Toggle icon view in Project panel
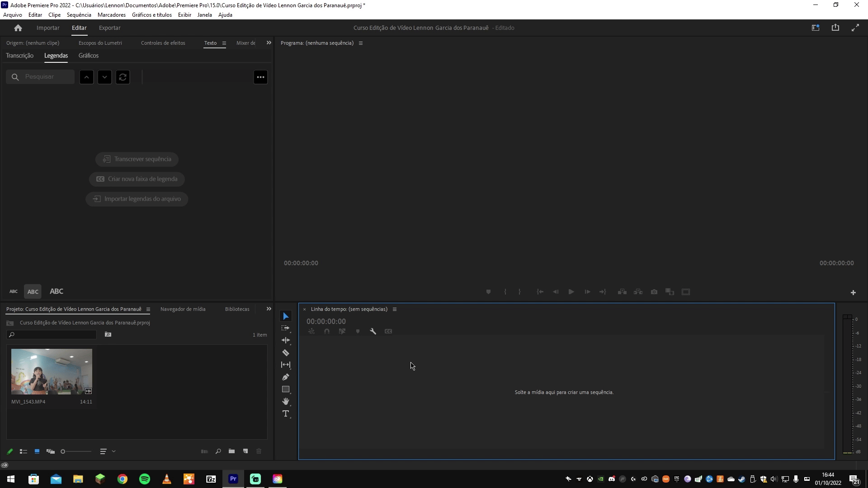Screen dimensions: 868x488 click(37, 451)
